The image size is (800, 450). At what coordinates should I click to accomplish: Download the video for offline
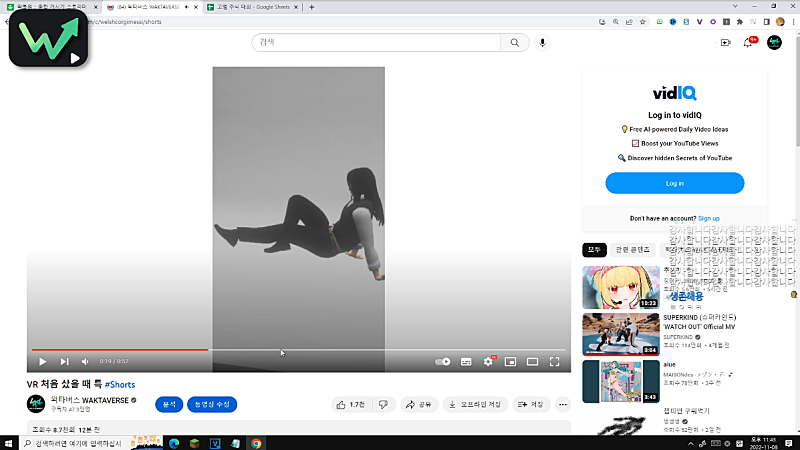(475, 405)
